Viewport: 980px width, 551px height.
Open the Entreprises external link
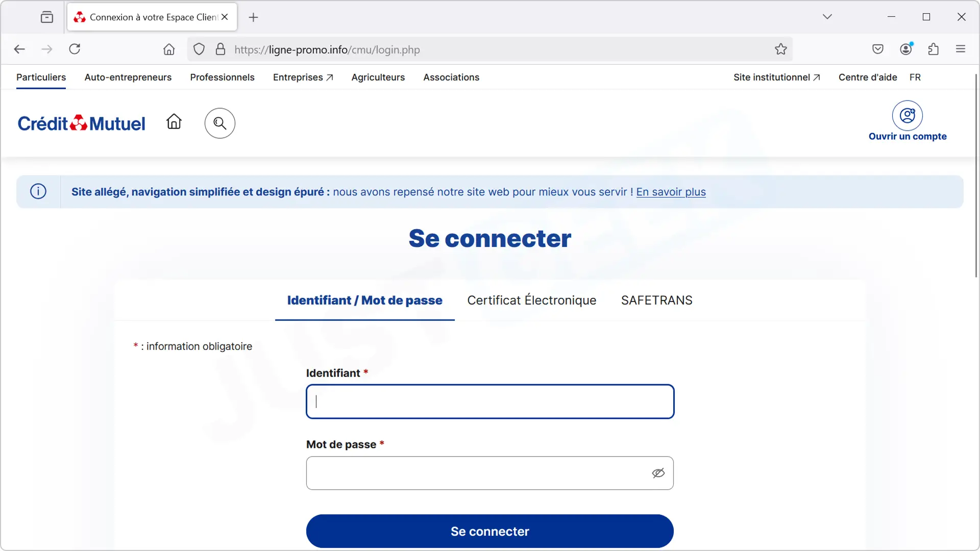click(303, 78)
